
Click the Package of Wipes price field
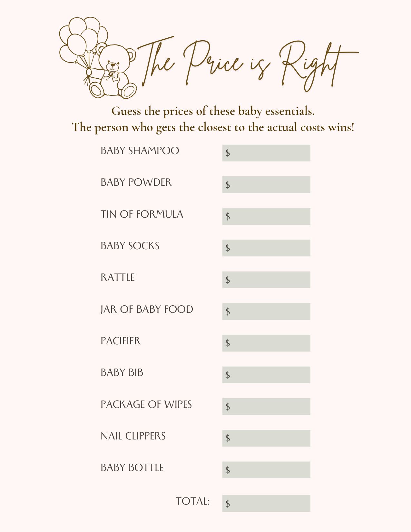click(x=266, y=407)
